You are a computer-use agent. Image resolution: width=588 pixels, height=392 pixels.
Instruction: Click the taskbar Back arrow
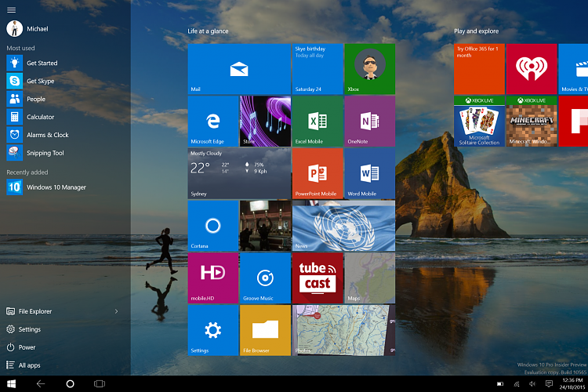[x=41, y=383]
